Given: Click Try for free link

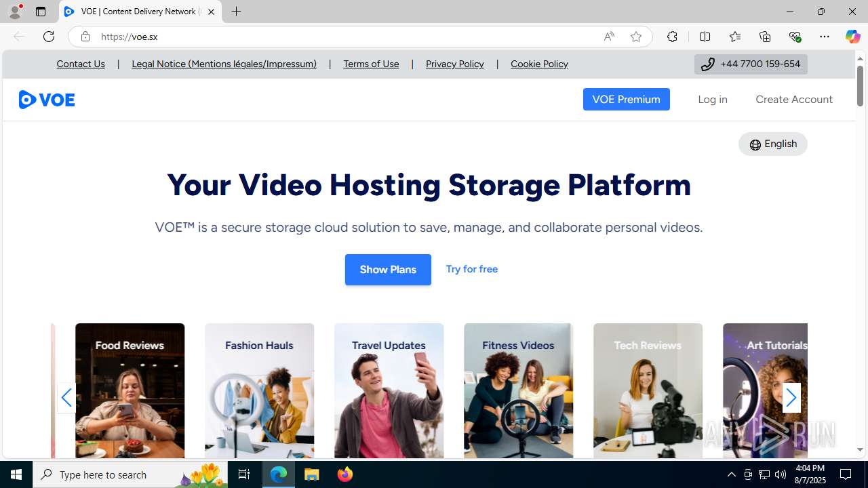Looking at the screenshot, I should tap(472, 269).
